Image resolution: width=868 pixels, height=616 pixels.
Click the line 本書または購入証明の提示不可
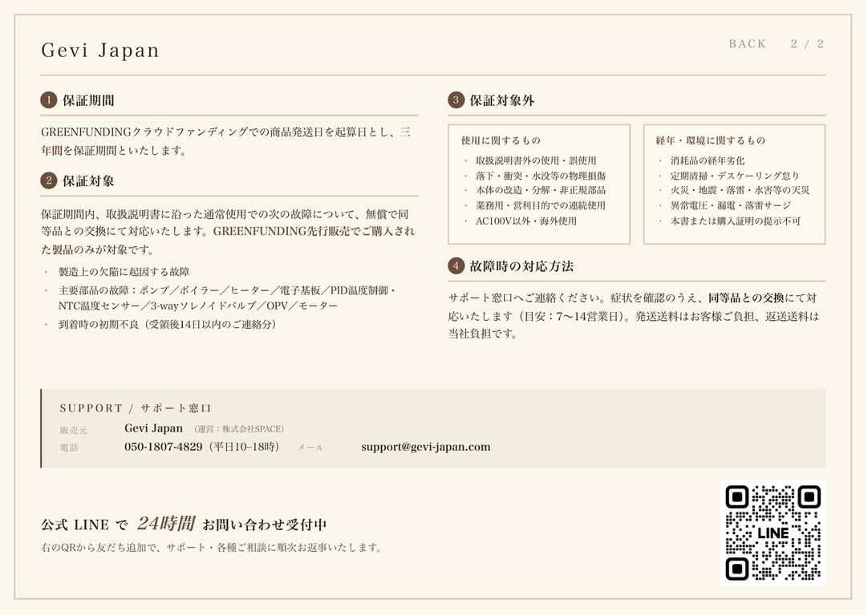pos(735,221)
